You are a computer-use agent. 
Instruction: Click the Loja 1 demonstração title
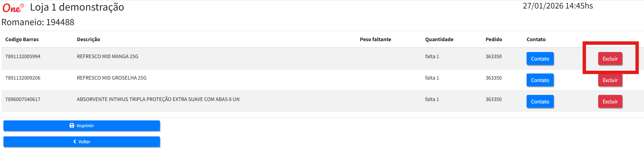click(x=77, y=7)
